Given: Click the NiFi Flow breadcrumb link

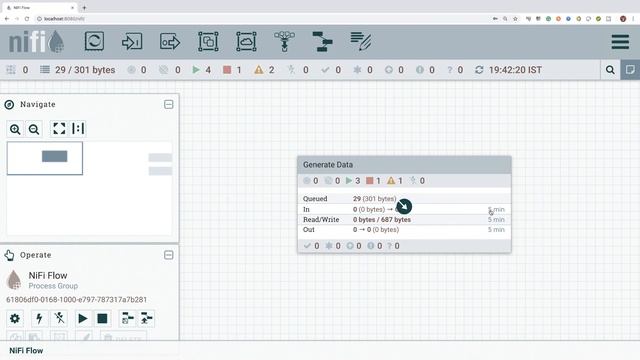Looking at the screenshot, I should click(26, 351).
